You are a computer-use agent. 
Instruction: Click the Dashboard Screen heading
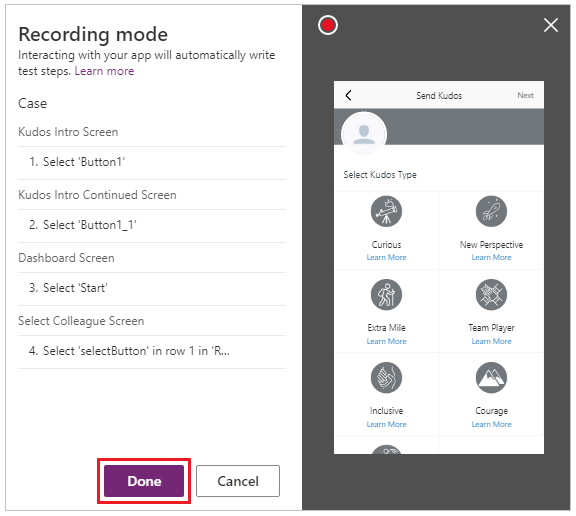click(x=66, y=258)
